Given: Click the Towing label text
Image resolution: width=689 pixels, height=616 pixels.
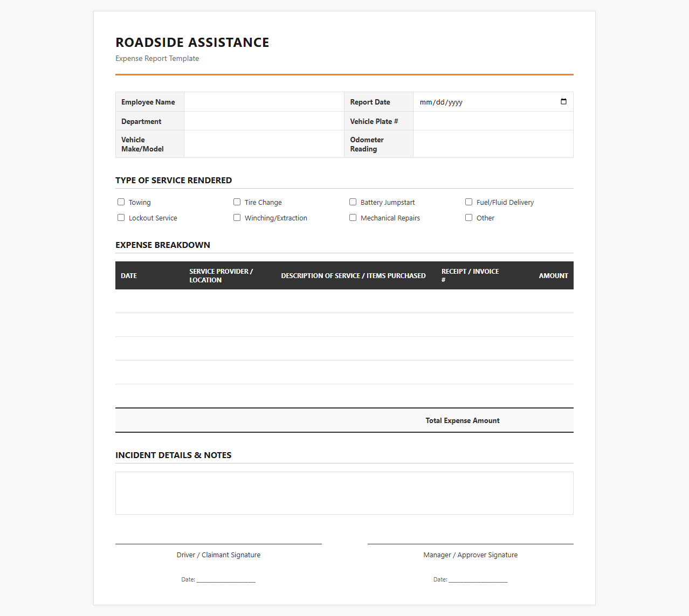Looking at the screenshot, I should [140, 202].
